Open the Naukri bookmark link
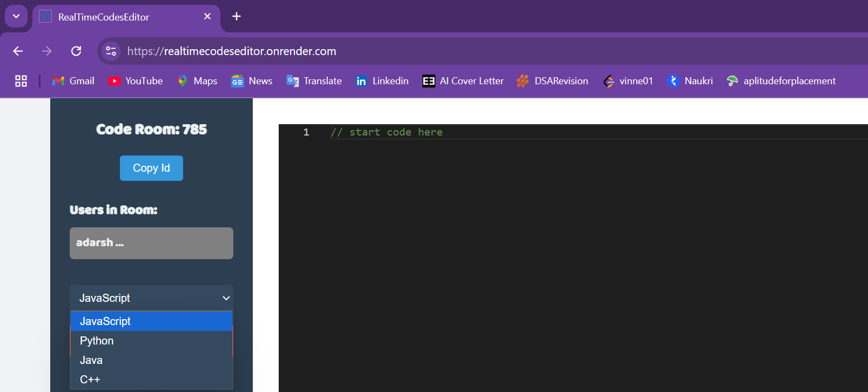868x392 pixels. coord(690,81)
